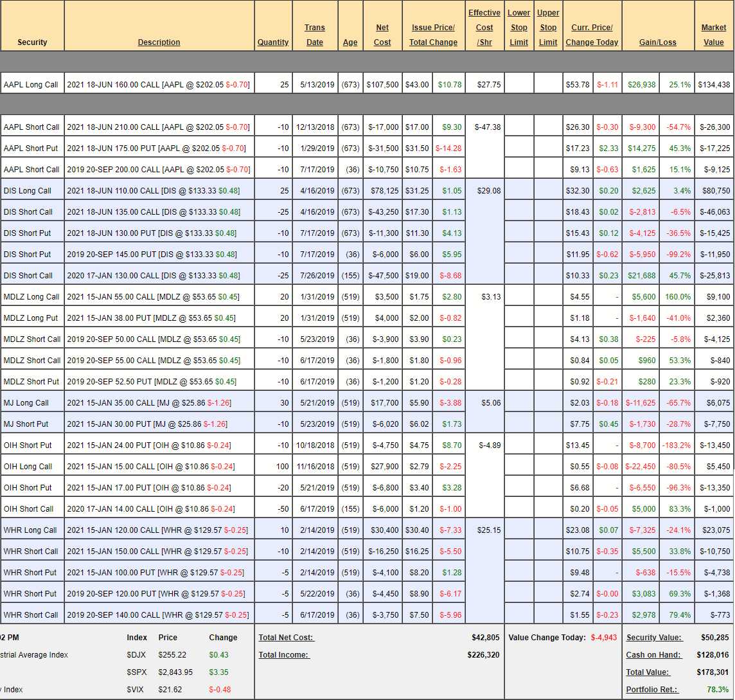Select the Age column header
Viewport: 735px width, 700px height.
(350, 42)
